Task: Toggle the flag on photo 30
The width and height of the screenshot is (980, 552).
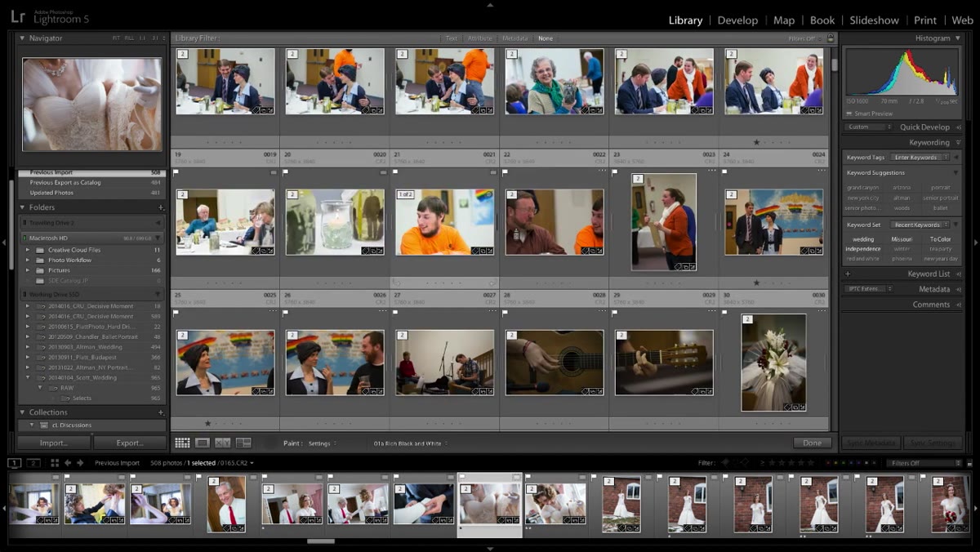Action: pyautogui.click(x=726, y=311)
